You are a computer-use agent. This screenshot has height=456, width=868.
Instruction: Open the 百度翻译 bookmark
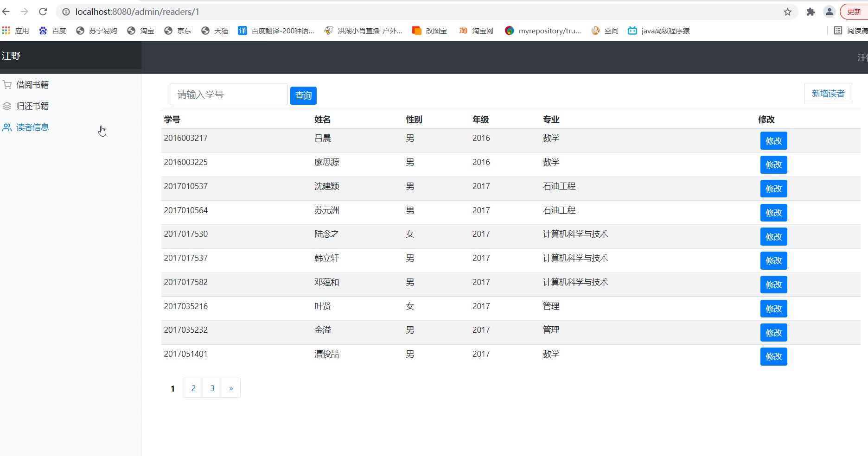tap(276, 31)
